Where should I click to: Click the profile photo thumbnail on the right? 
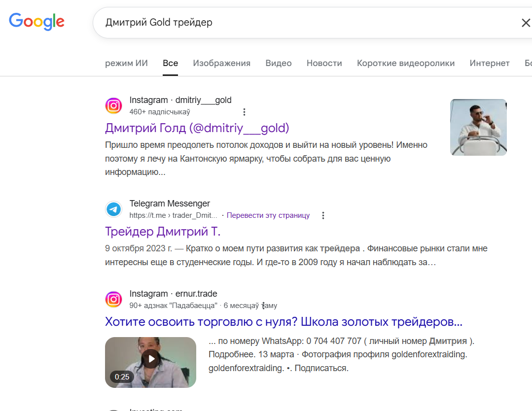tap(478, 127)
